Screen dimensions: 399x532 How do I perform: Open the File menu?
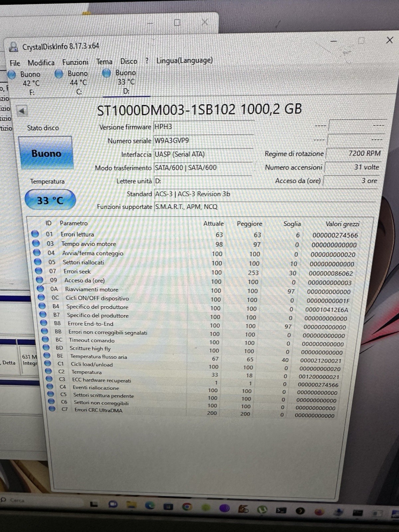tap(15, 63)
